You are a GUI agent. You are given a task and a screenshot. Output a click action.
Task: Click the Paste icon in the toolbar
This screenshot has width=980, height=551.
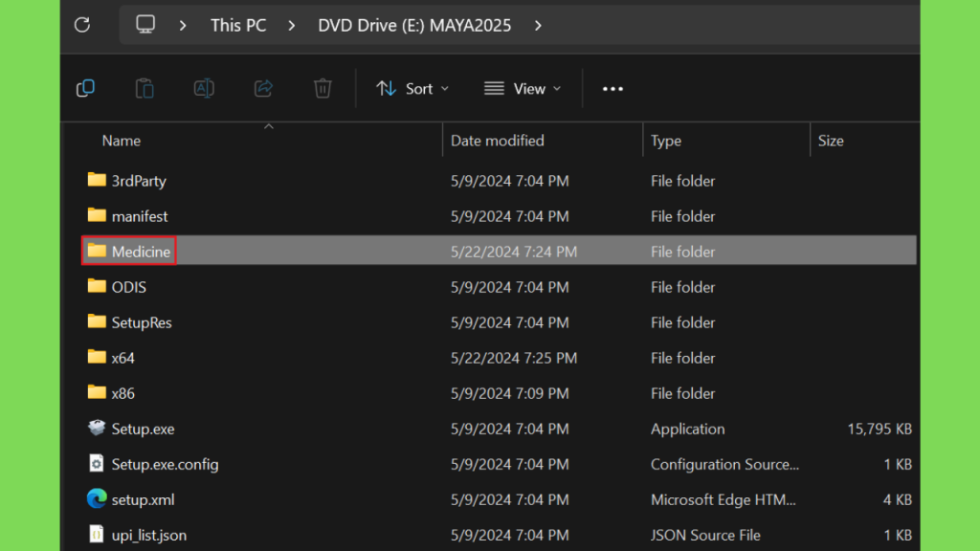point(145,89)
